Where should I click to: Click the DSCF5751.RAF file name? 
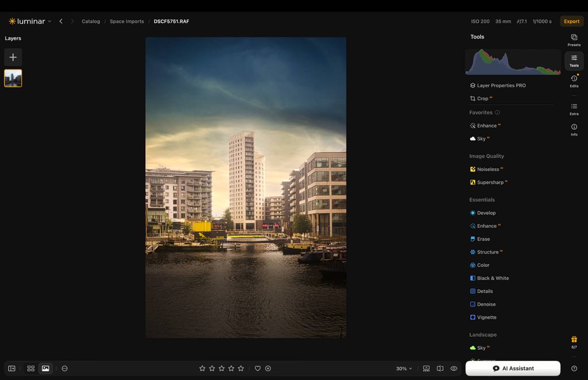pos(171,21)
